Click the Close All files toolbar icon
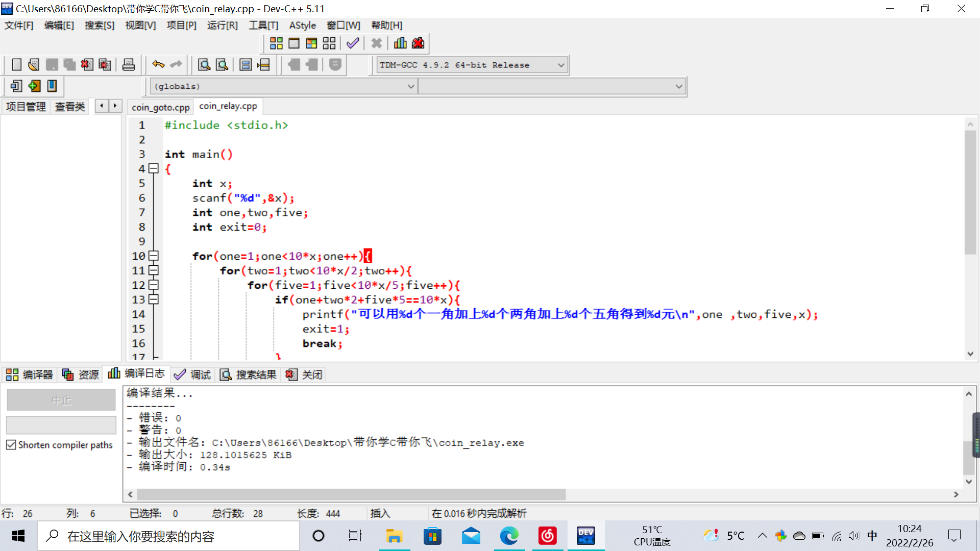Image resolution: width=980 pixels, height=551 pixels. (105, 65)
